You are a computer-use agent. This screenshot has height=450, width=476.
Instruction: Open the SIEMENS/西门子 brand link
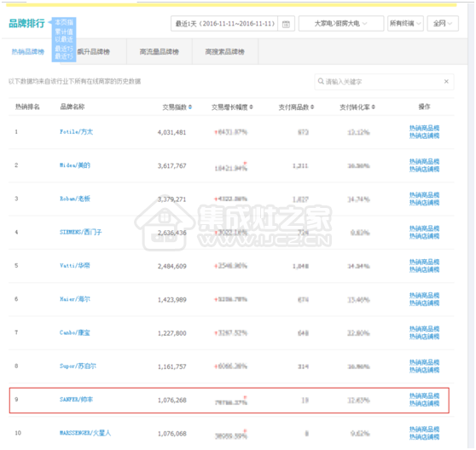tap(81, 233)
